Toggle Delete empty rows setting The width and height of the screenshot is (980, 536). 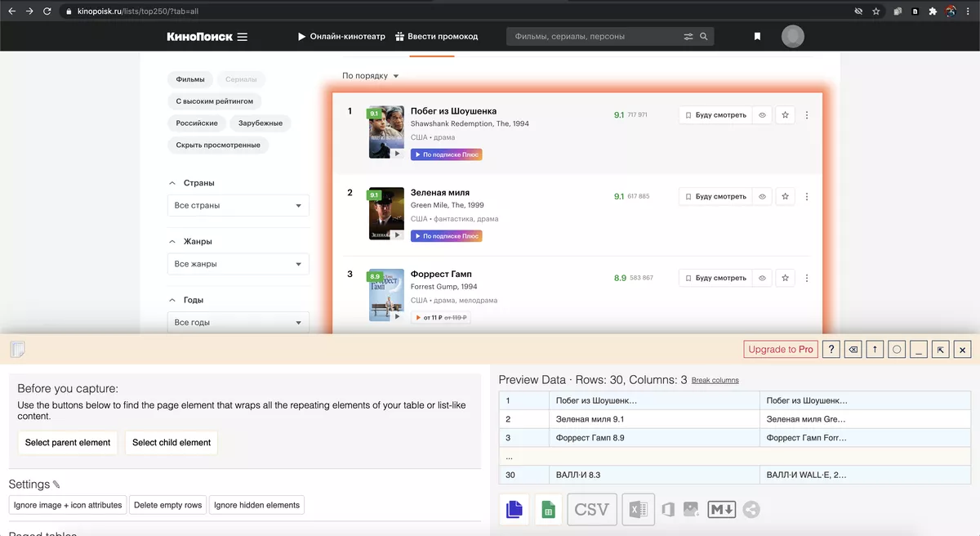pyautogui.click(x=167, y=505)
